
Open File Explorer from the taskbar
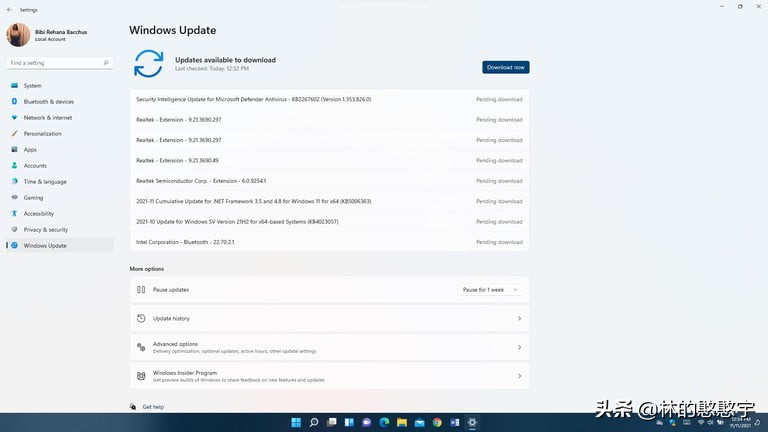[402, 422]
